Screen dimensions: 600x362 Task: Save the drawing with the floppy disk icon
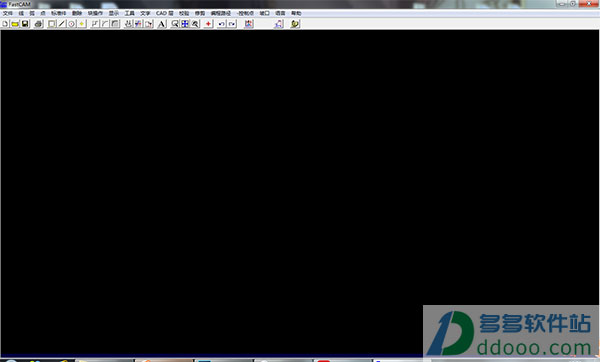point(25,24)
